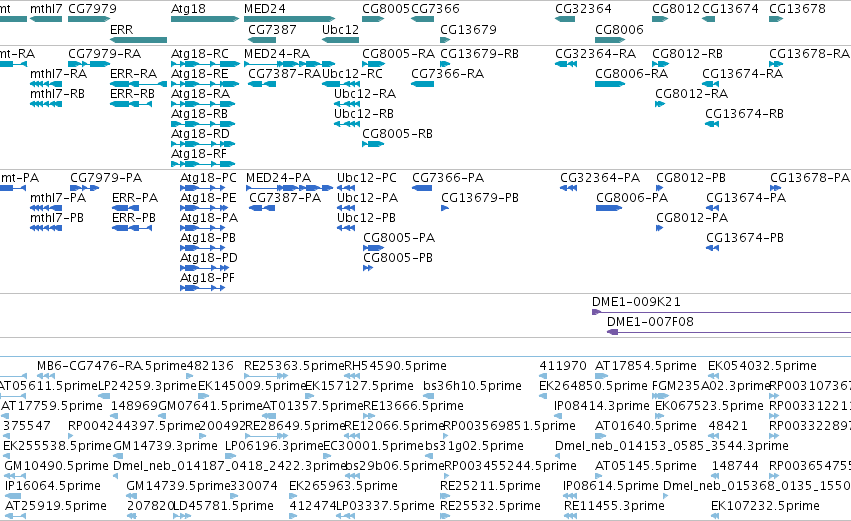The width and height of the screenshot is (851, 521).
Task: Open EST "RE25363.5prime"
Action: coord(294,366)
